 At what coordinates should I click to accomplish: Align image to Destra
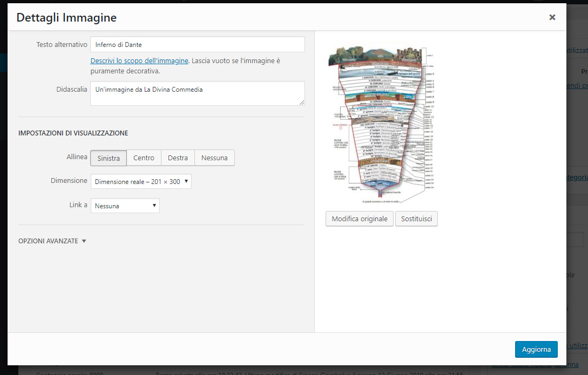(178, 158)
